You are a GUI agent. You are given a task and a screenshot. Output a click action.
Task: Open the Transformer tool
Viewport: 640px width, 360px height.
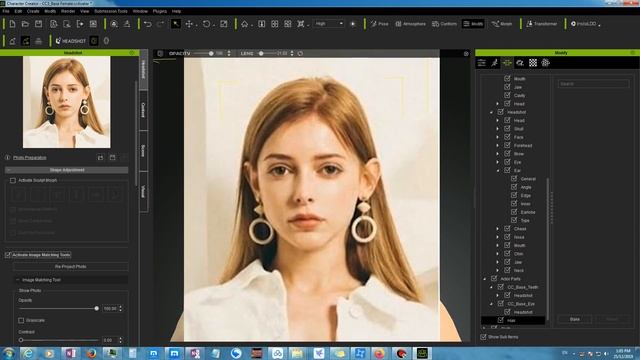click(542, 24)
